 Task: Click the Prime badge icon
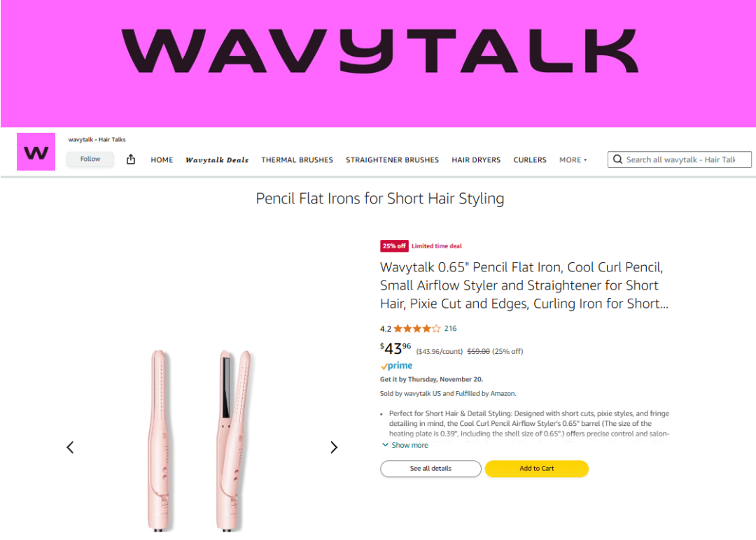click(x=396, y=366)
